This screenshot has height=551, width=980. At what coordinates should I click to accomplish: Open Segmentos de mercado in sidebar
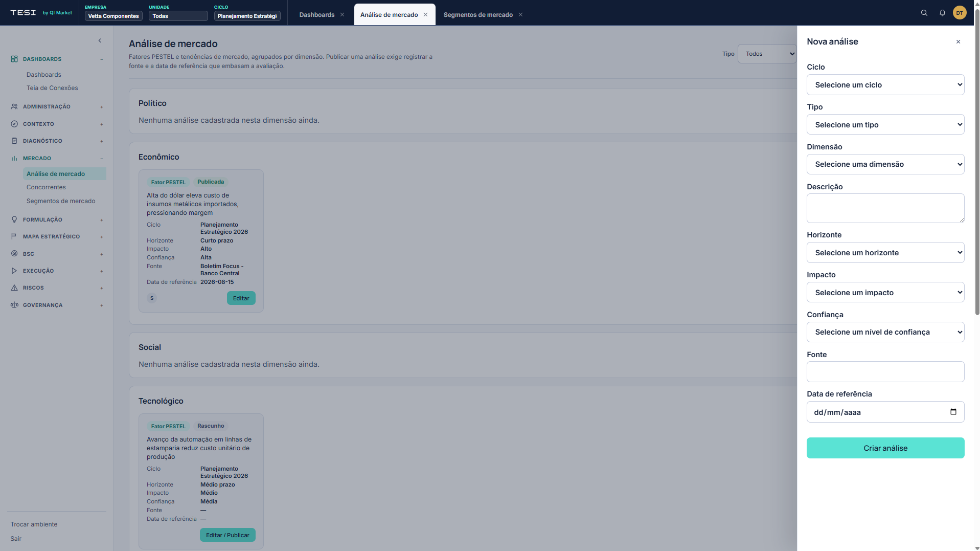coord(61,201)
